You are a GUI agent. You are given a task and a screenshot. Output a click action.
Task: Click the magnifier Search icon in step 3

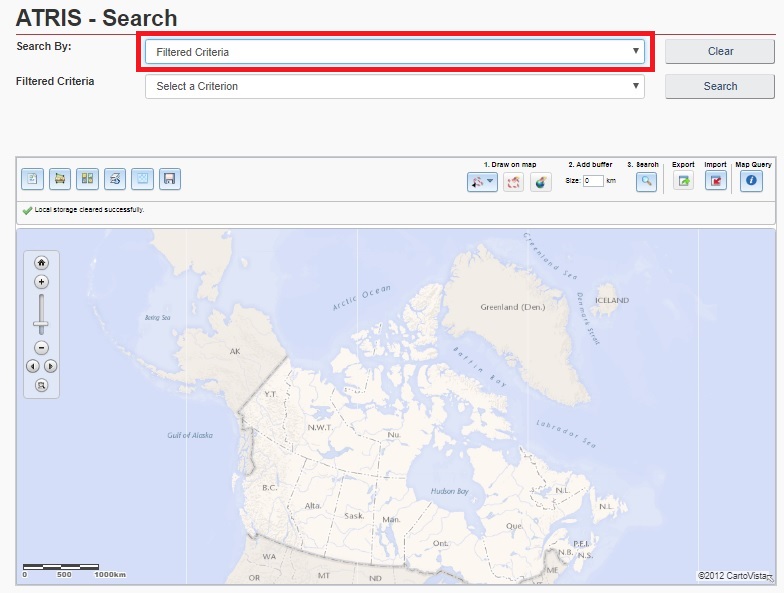coord(647,181)
